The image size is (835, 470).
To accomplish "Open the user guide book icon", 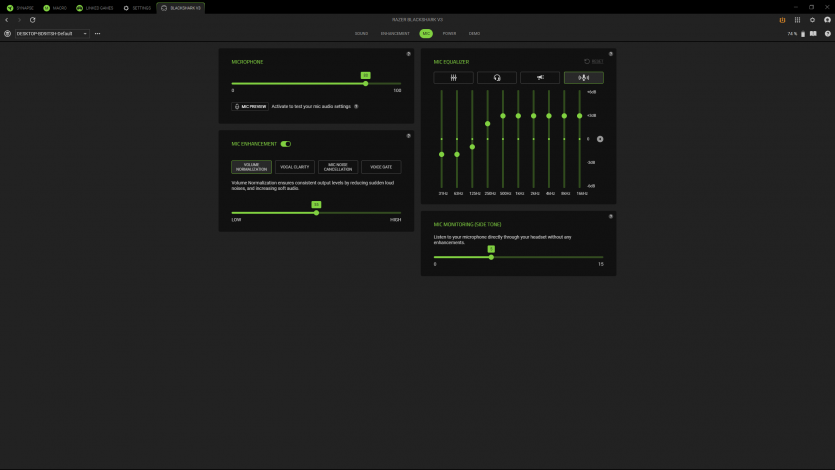I will [x=813, y=33].
